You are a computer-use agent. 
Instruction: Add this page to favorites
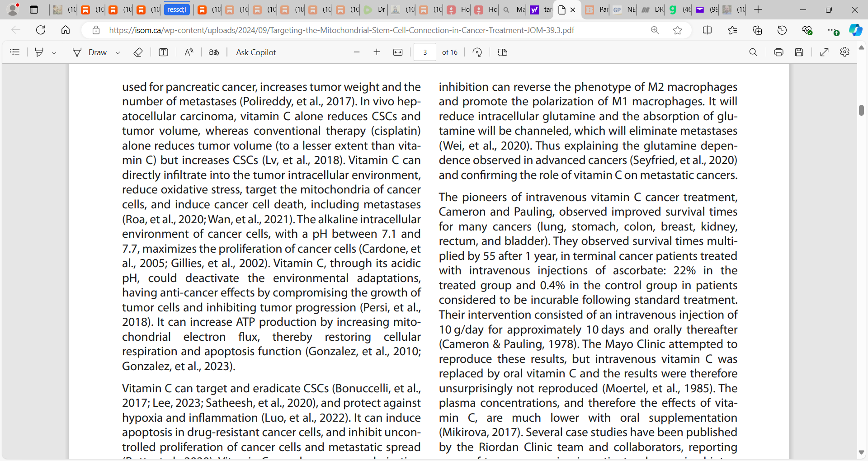click(677, 30)
